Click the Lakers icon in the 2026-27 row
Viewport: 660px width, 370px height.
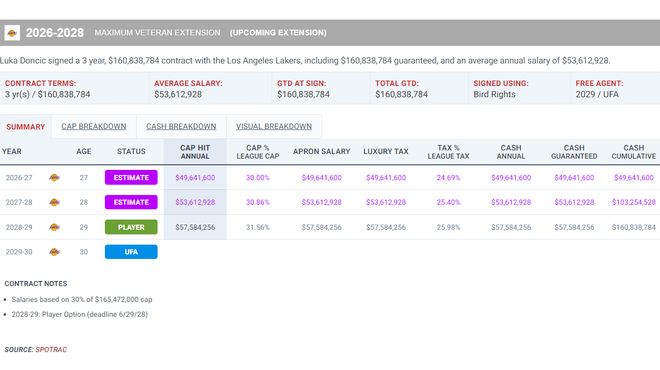(54, 178)
